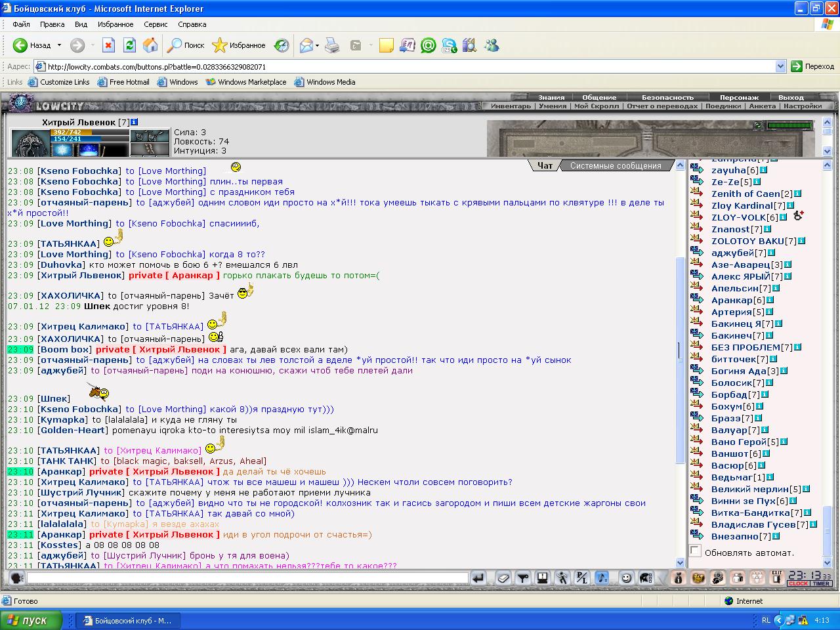Open Отчет о переводах link
The width and height of the screenshot is (840, 630).
pos(662,106)
